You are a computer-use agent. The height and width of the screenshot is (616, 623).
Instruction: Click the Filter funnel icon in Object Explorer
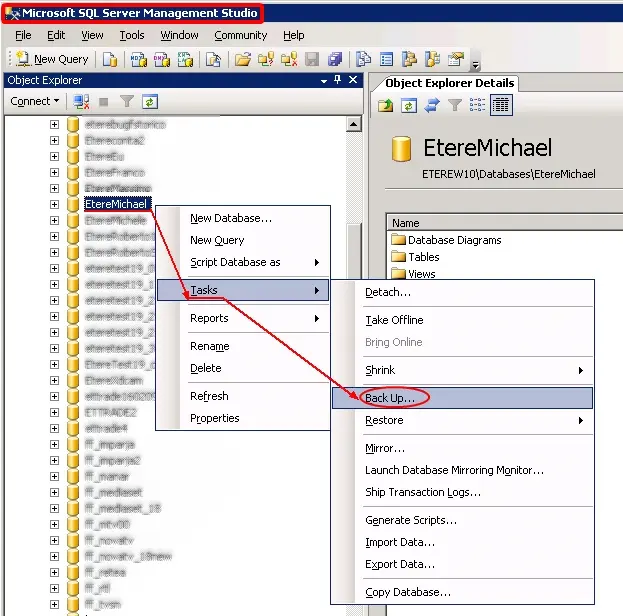point(127,101)
